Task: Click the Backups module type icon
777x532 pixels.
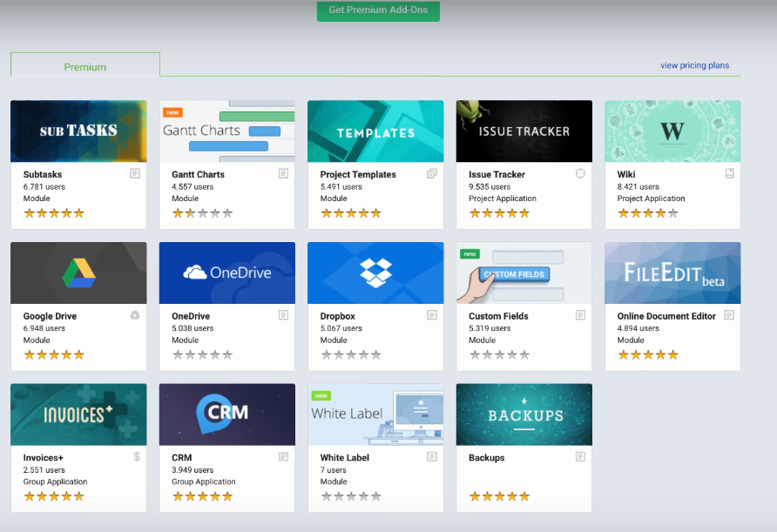Action: 580,457
